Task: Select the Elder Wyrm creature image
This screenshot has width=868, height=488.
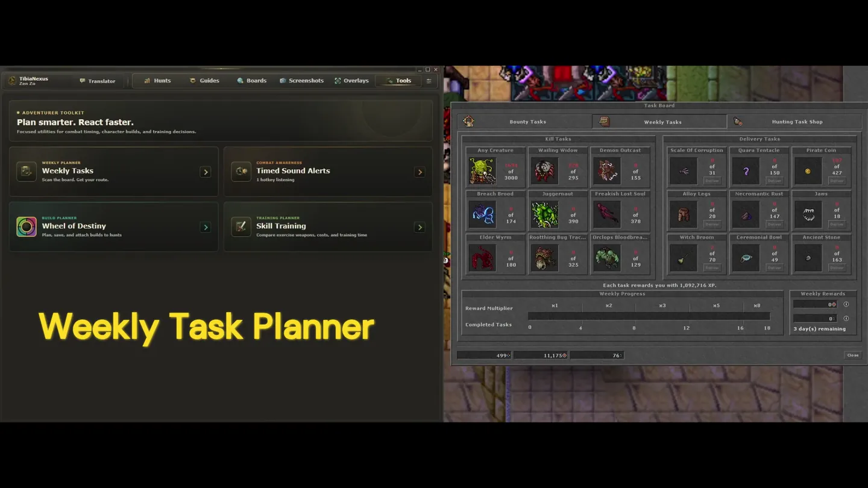Action: pyautogui.click(x=482, y=258)
